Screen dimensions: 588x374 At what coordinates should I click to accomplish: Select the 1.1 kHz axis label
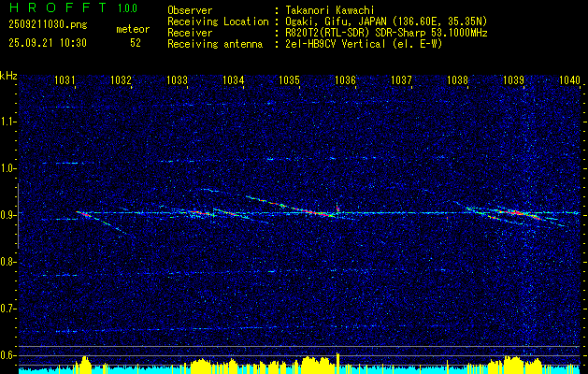[x=7, y=122]
